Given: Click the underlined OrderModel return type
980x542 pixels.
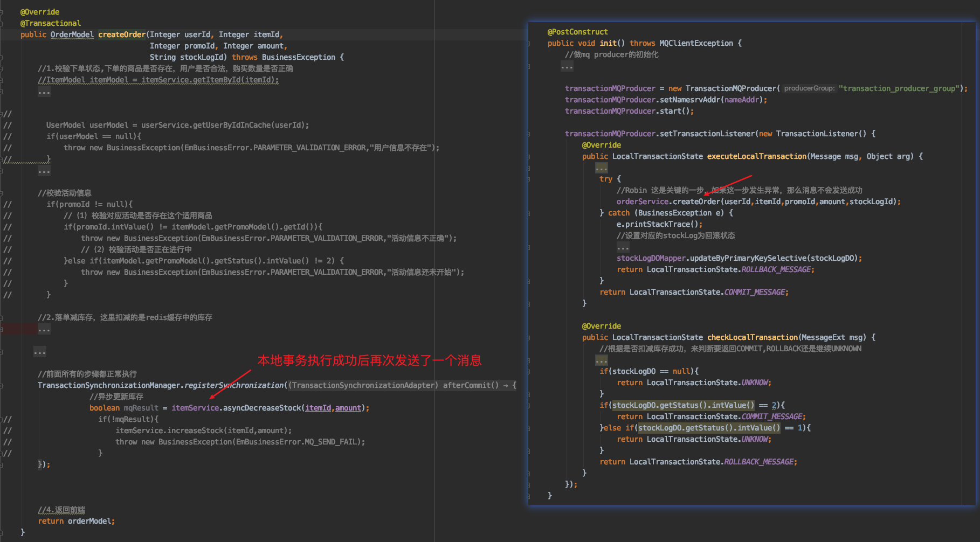Looking at the screenshot, I should (72, 34).
